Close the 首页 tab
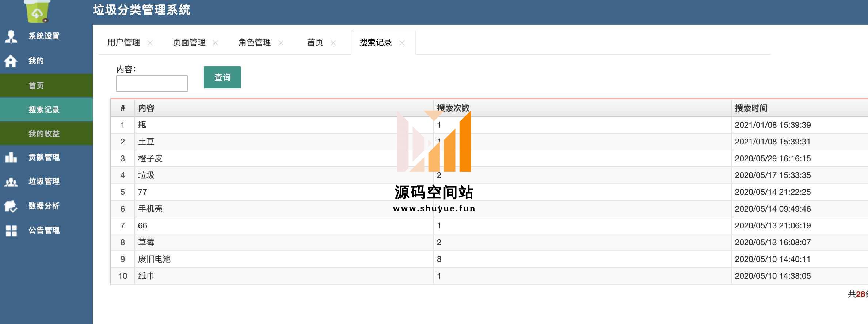Viewport: 868px width, 324px height. pos(333,43)
